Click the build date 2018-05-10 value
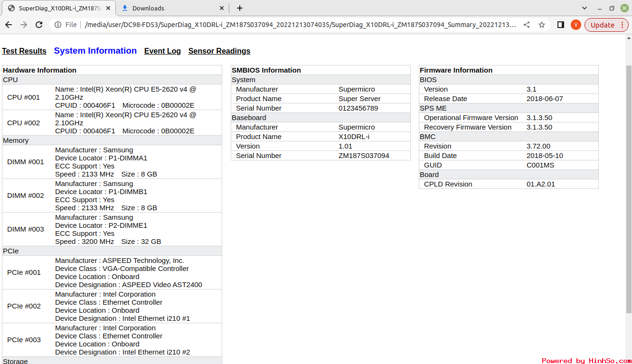The image size is (632, 364). [x=545, y=156]
